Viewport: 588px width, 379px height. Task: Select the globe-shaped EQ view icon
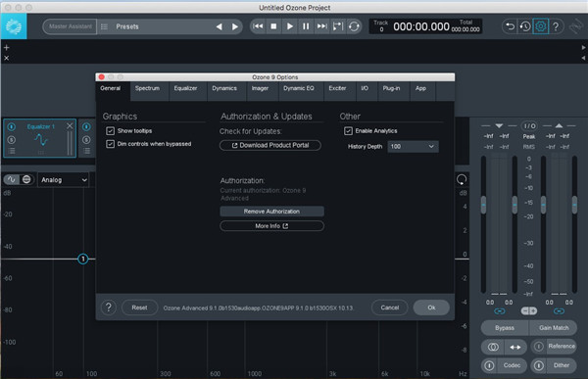tap(26, 179)
